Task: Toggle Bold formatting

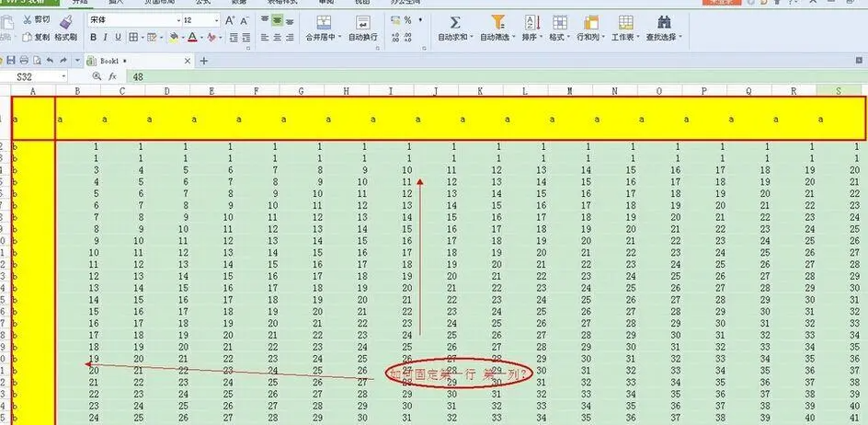Action: coord(93,38)
